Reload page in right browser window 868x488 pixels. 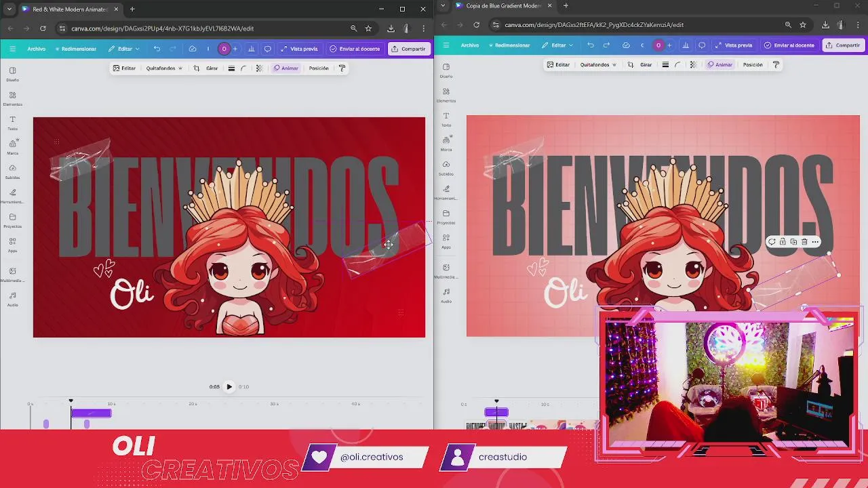pyautogui.click(x=476, y=25)
